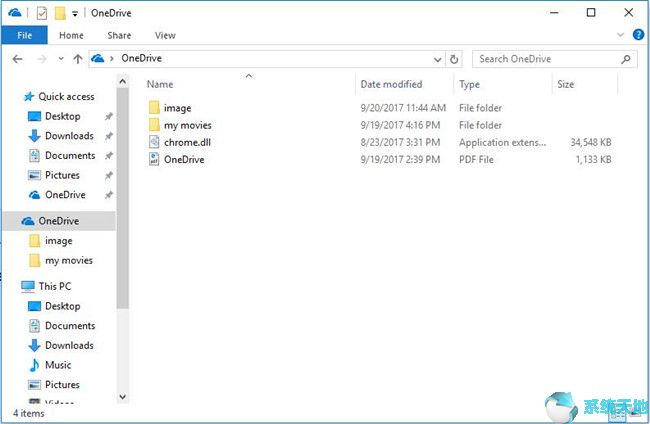Open the Recent locations dropdown

[x=61, y=59]
